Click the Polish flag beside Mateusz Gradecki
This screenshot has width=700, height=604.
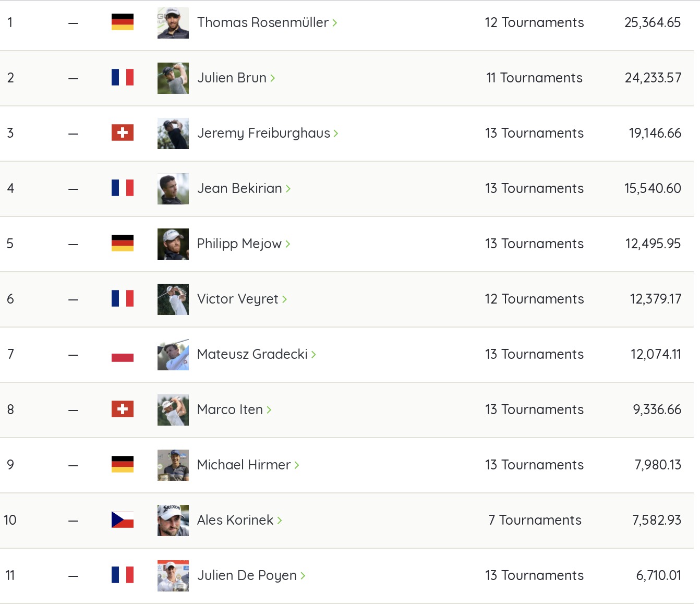(123, 354)
